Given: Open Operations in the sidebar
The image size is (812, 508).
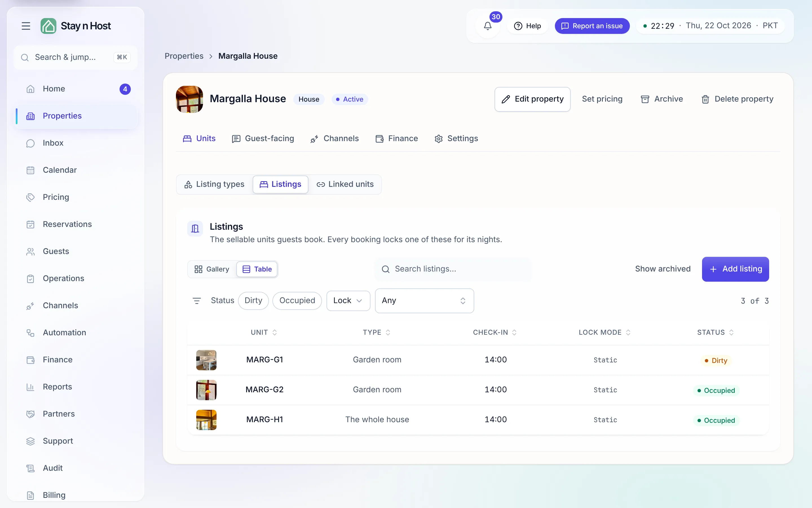Looking at the screenshot, I should 76,279.
